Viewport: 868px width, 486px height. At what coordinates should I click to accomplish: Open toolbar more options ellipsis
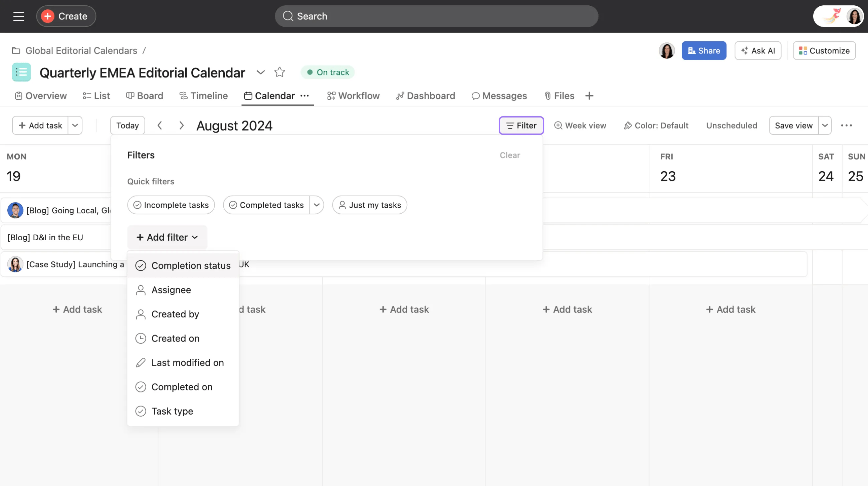pyautogui.click(x=846, y=126)
